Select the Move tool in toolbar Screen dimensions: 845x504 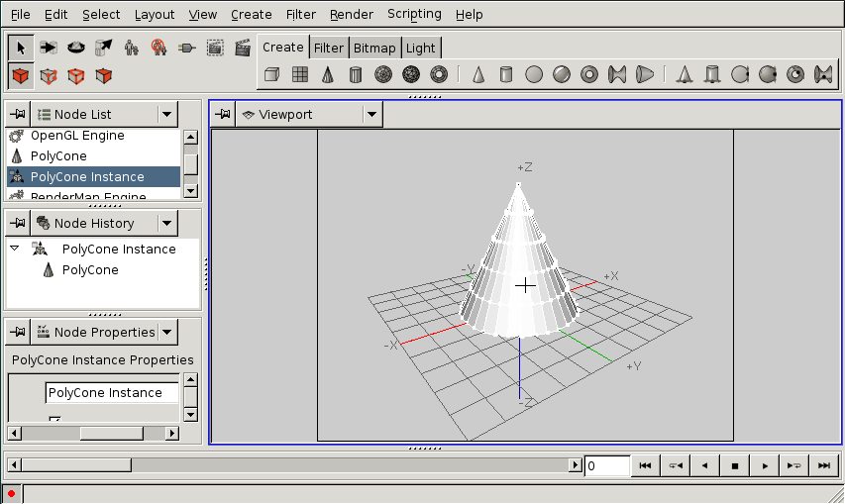(48, 48)
